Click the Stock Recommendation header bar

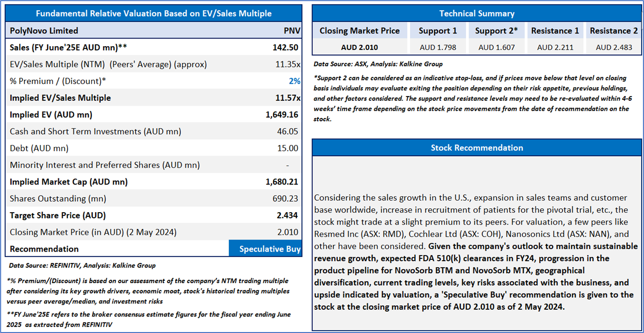coord(477,147)
